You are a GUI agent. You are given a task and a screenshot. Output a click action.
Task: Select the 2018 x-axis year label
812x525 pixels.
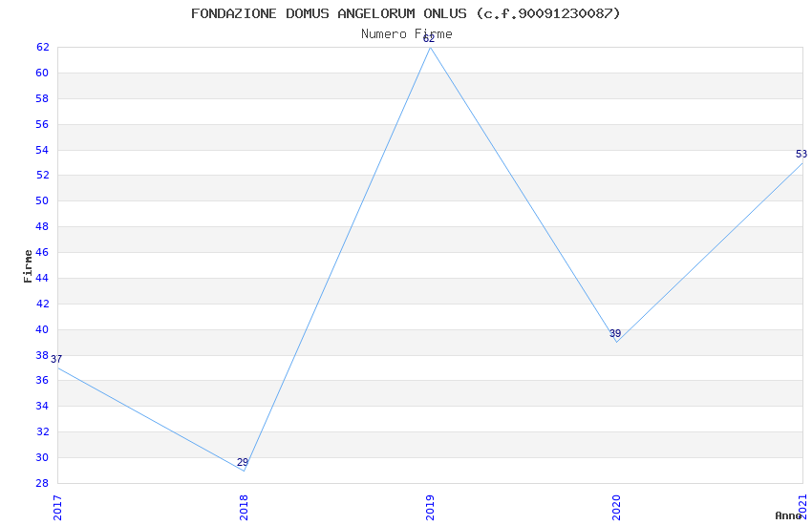click(x=244, y=508)
